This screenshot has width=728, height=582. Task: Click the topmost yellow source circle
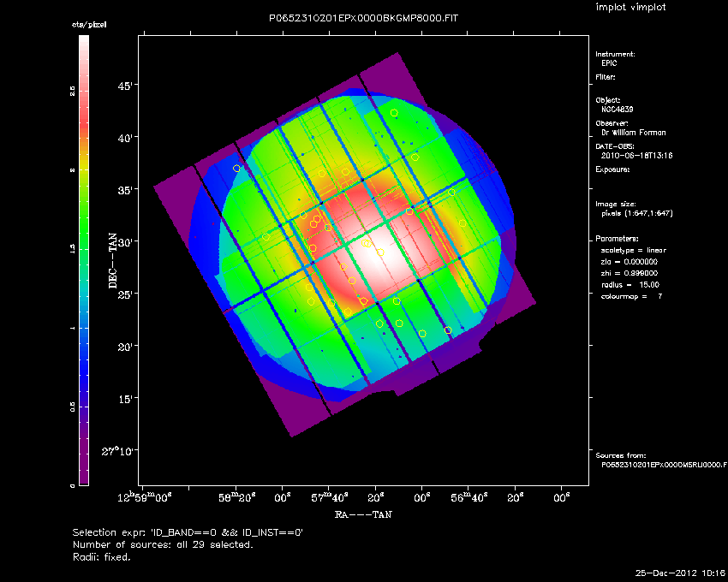tap(394, 113)
